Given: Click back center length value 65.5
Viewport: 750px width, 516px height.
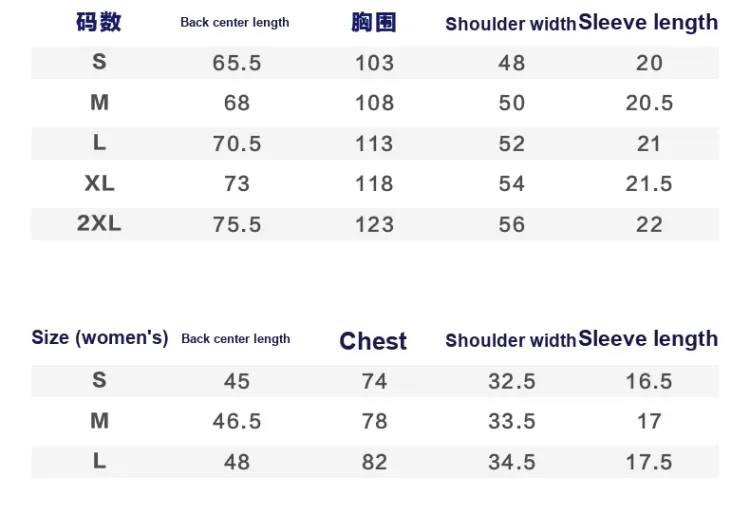Looking at the screenshot, I should tap(237, 63).
